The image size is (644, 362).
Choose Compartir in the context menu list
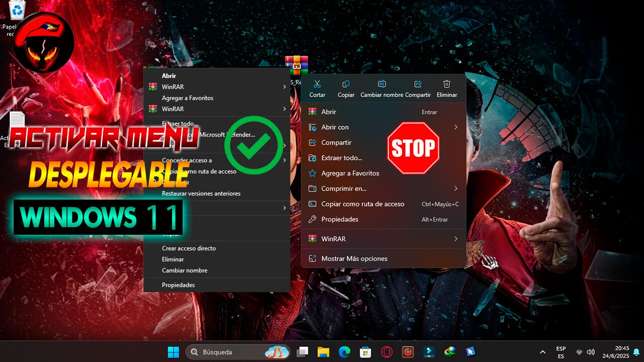pos(383,142)
